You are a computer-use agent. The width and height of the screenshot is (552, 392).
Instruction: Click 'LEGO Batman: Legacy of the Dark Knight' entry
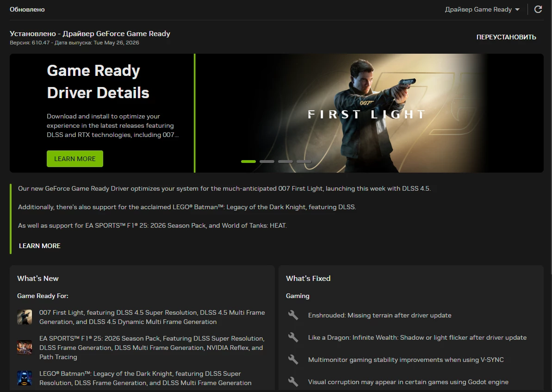pyautogui.click(x=145, y=378)
